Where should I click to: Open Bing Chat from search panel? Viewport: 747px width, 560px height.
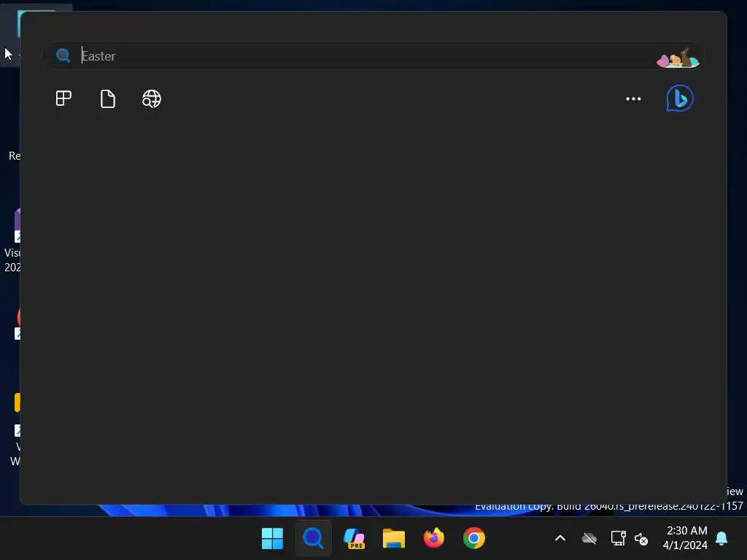[x=680, y=98]
